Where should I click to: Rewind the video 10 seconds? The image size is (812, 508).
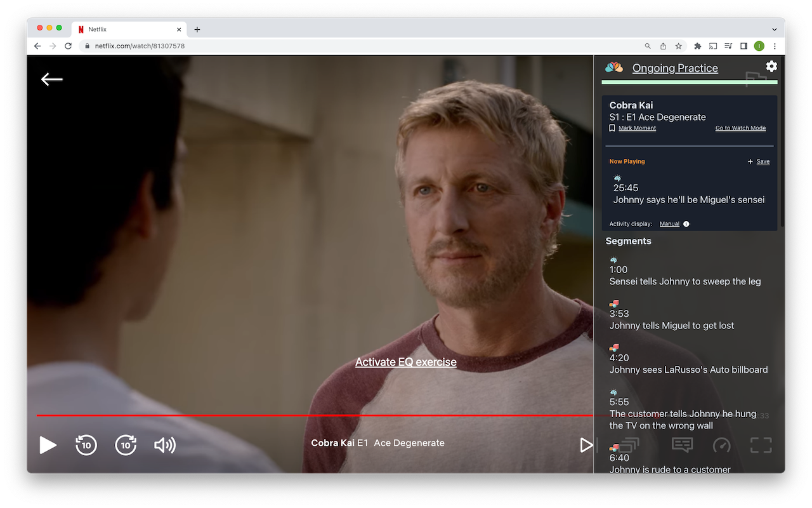pos(86,445)
